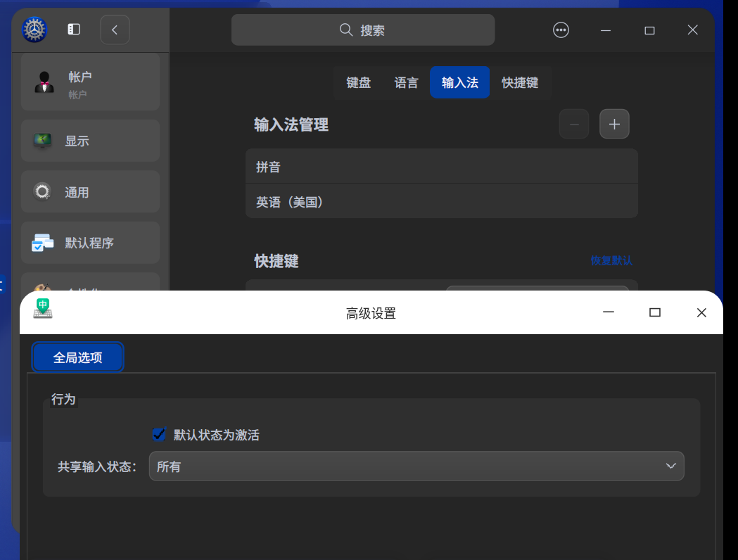The image size is (738, 560).
Task: Click the plus button to add input method
Action: click(614, 124)
